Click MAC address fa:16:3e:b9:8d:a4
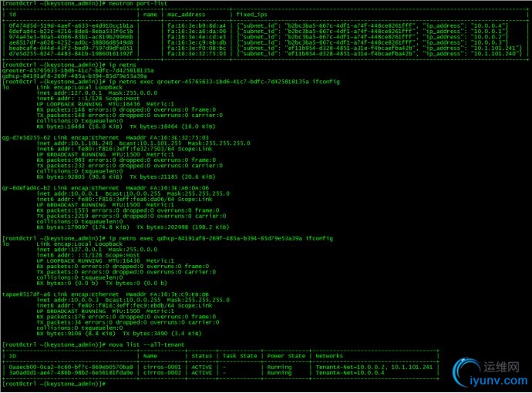 pos(197,25)
